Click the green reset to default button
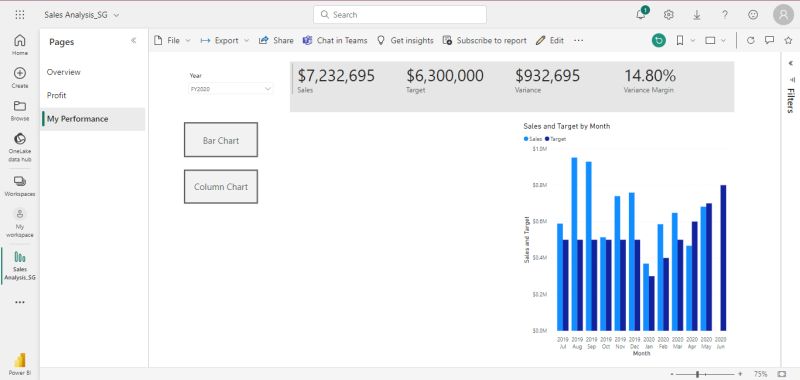Viewport: 800px width, 380px height. 659,40
